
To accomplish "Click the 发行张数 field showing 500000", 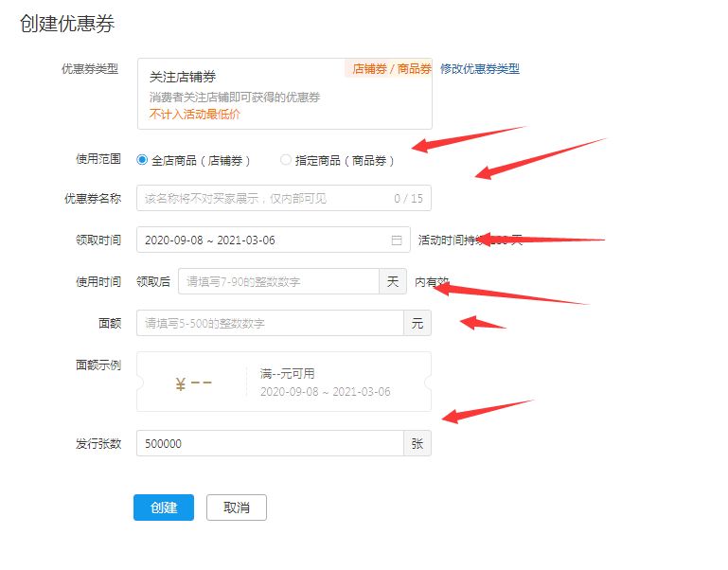I will coord(270,444).
